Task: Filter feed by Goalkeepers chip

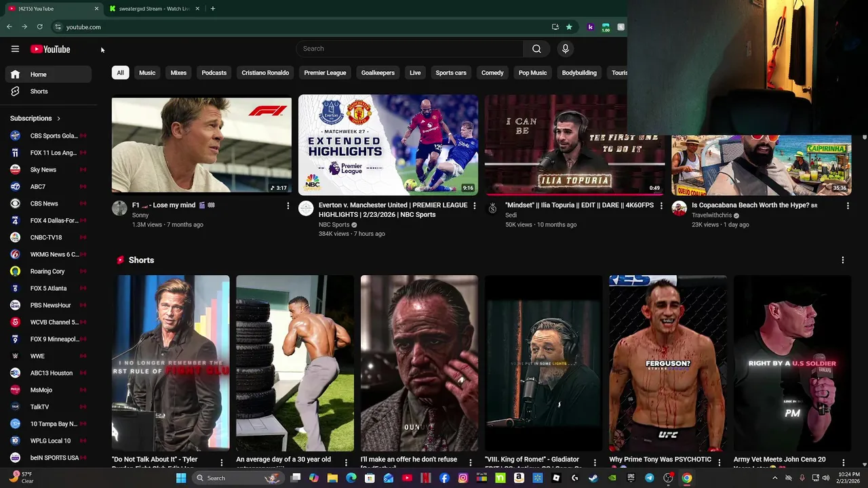Action: [378, 73]
